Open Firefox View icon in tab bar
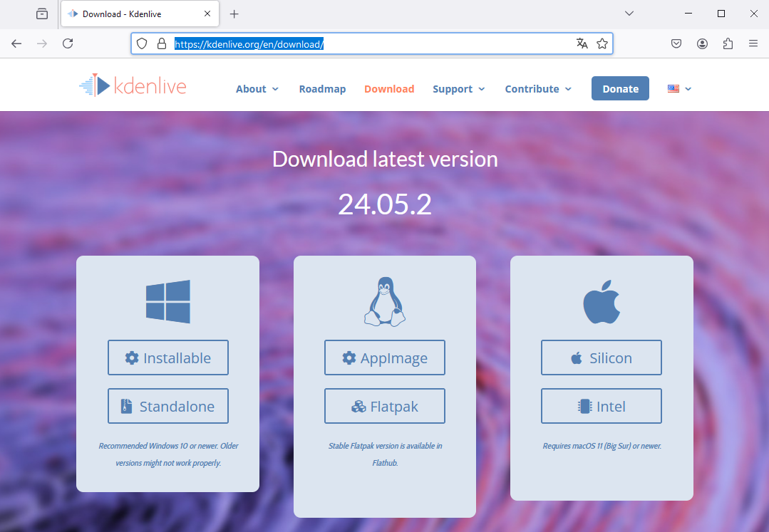 42,14
